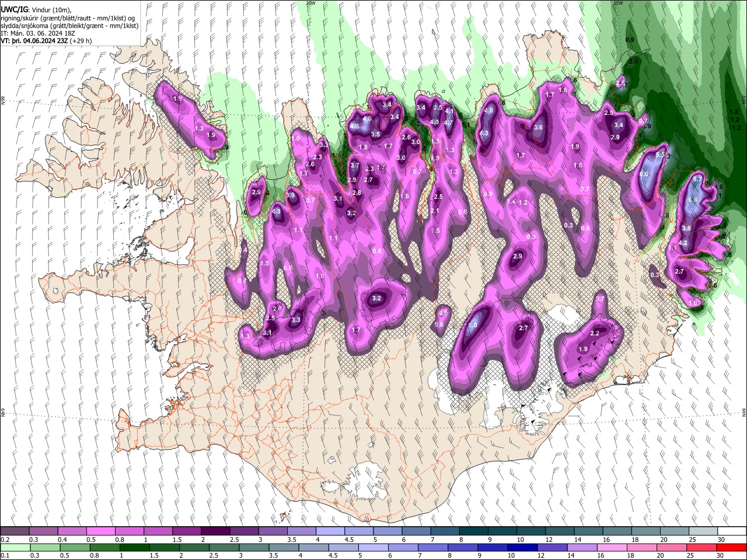Click the '6.6' precipitation value on the map
This screenshot has height=560, width=747.
(693, 200)
